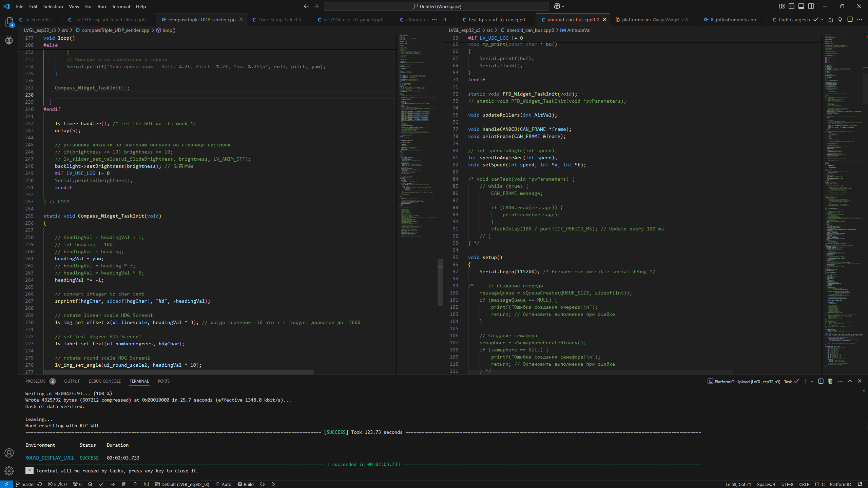
Task: Click the Untitled (Workspace) command center search
Action: coord(437,6)
